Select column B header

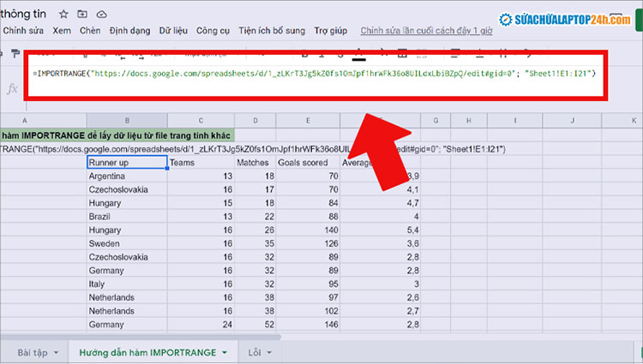pos(127,121)
